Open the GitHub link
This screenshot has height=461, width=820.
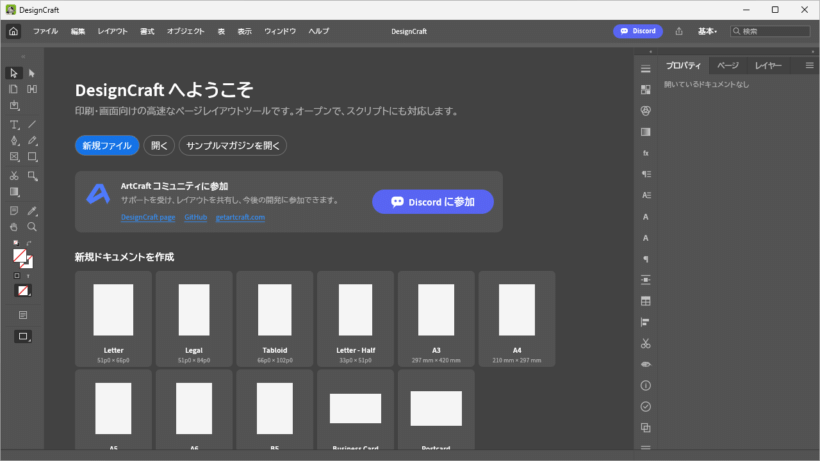196,217
